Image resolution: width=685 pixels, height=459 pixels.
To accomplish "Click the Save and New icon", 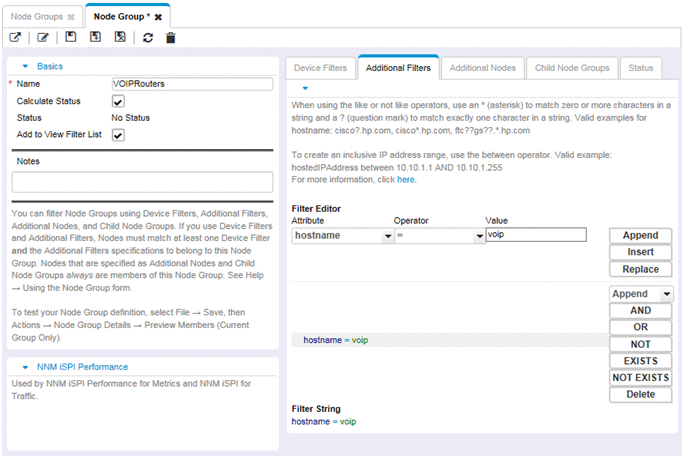I will [x=95, y=38].
